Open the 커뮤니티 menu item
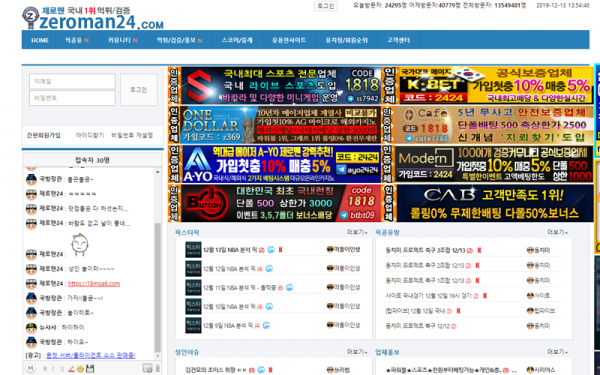 (x=122, y=40)
